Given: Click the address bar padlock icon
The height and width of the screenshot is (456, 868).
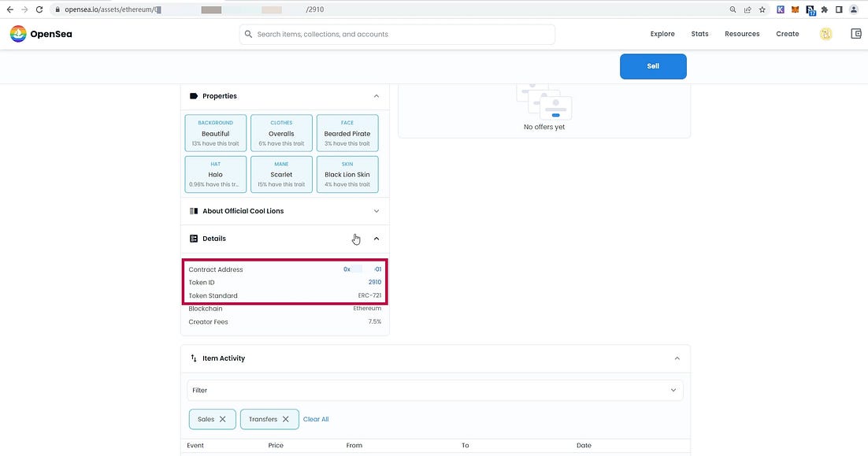Looking at the screenshot, I should click(x=57, y=9).
